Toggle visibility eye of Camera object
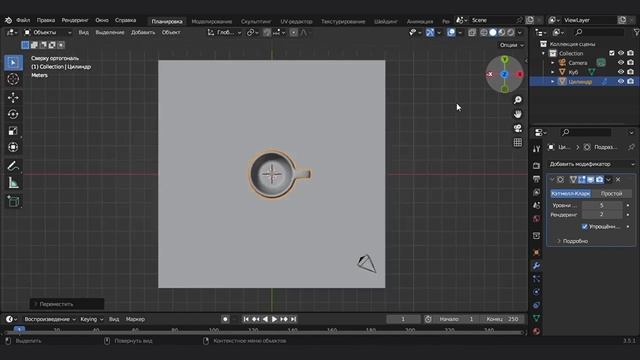640x360 pixels. [x=621, y=62]
